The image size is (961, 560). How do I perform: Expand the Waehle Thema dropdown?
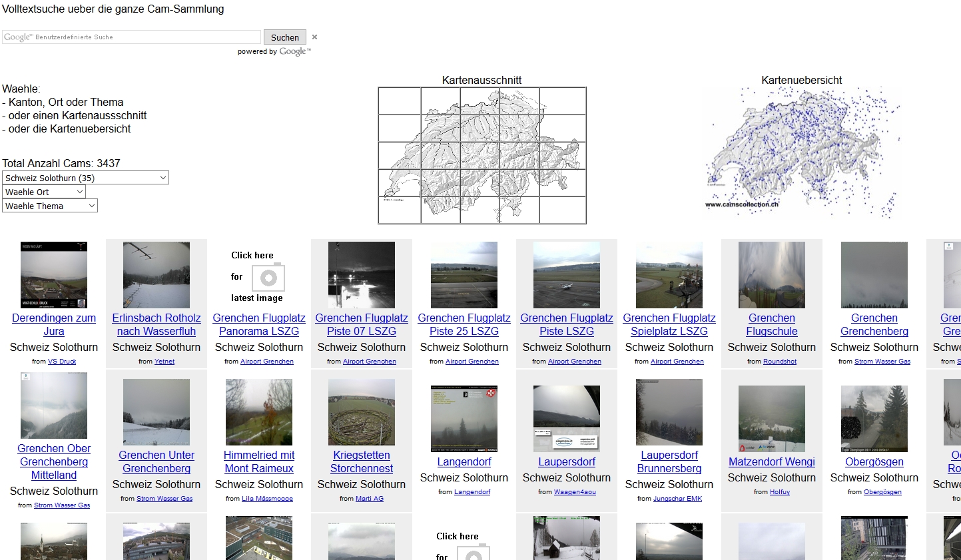pyautogui.click(x=50, y=206)
